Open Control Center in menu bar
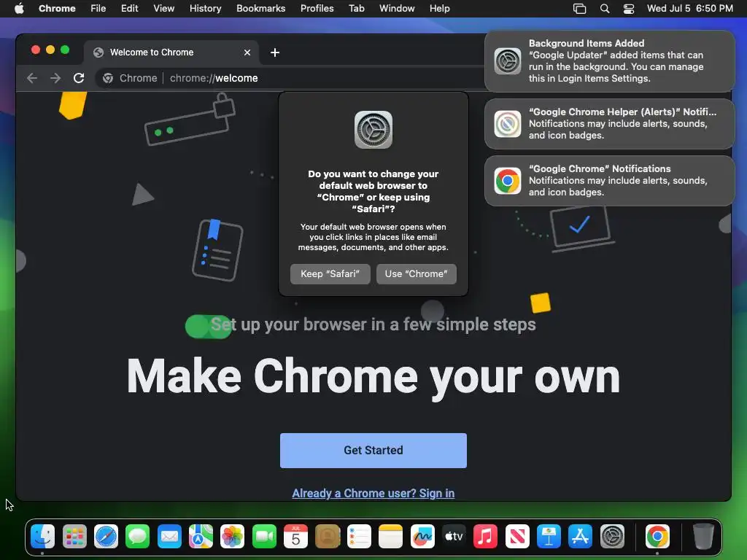 (629, 9)
